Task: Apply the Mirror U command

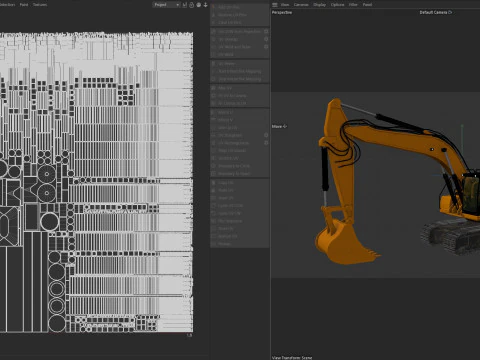Action: (225, 112)
